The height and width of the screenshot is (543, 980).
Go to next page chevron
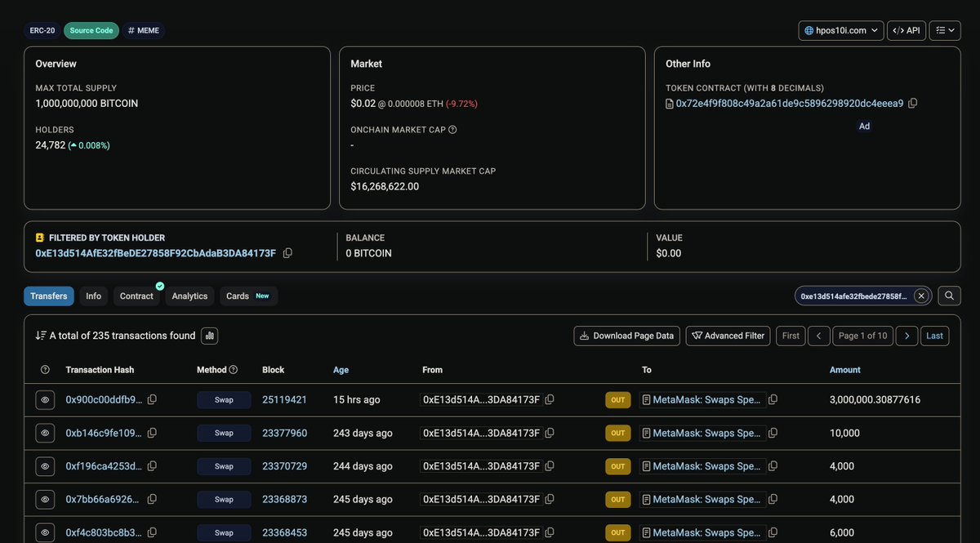(x=906, y=336)
